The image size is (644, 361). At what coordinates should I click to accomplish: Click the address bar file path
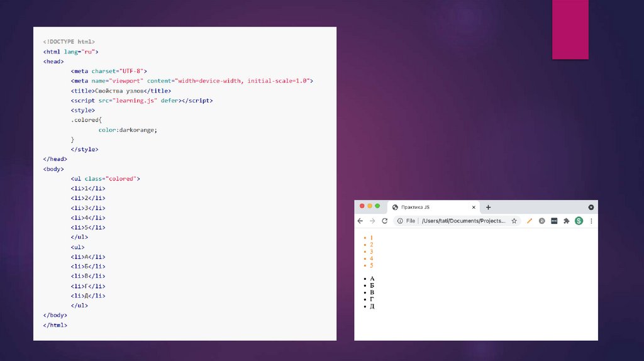[x=464, y=221]
